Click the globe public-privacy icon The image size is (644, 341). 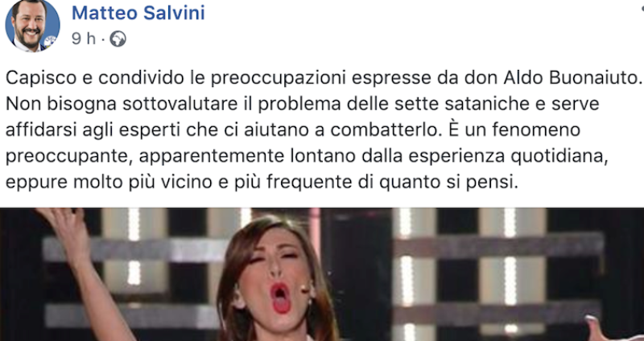click(x=118, y=39)
